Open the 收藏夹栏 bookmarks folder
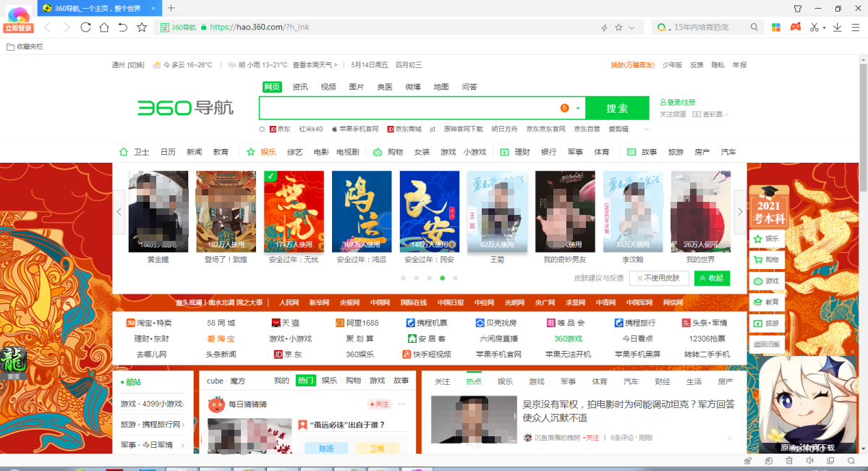 coord(25,46)
